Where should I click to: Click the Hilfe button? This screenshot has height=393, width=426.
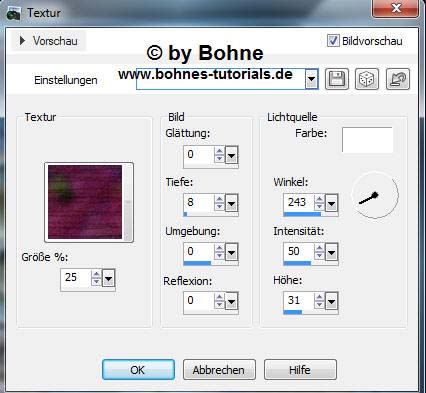pyautogui.click(x=300, y=370)
